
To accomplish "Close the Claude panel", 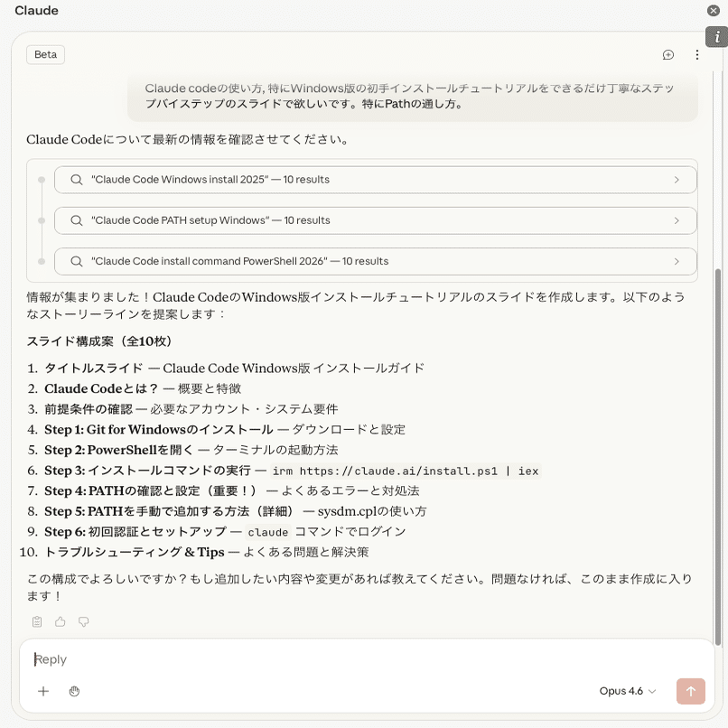I will (x=714, y=10).
